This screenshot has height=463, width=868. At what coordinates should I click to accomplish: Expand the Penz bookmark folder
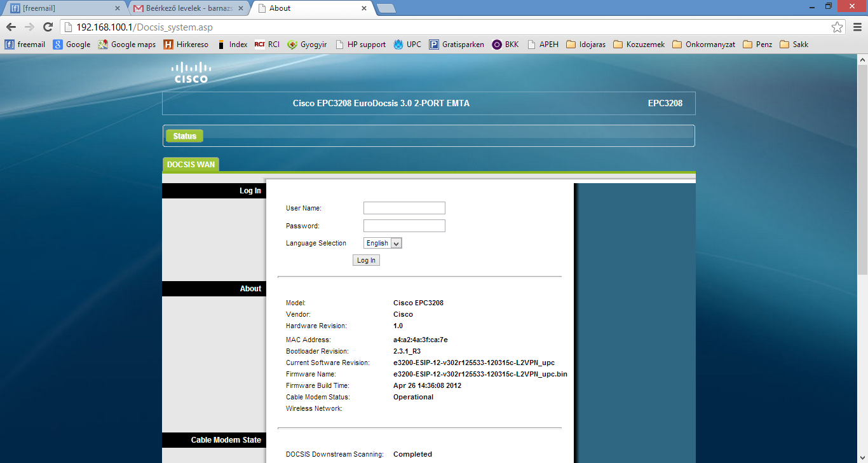click(x=757, y=45)
